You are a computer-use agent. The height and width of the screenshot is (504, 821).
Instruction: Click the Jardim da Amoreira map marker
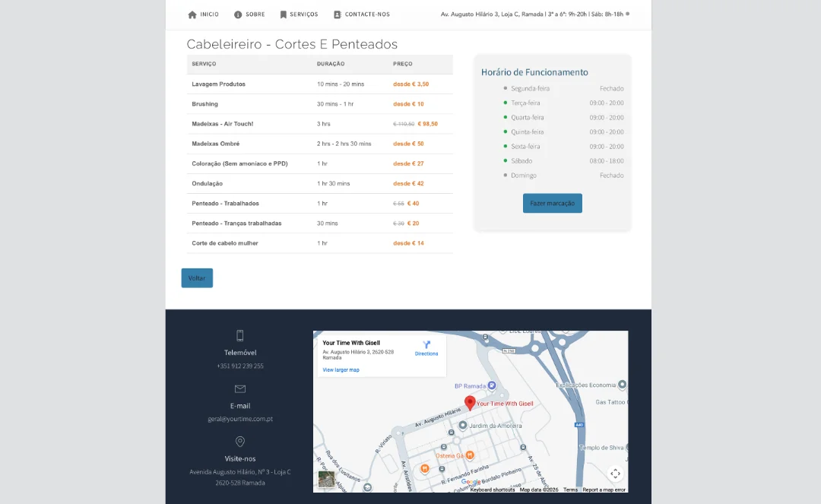[x=463, y=426]
